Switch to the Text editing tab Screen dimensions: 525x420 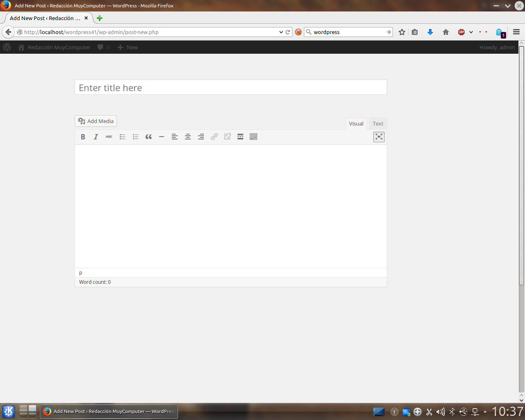coord(377,123)
